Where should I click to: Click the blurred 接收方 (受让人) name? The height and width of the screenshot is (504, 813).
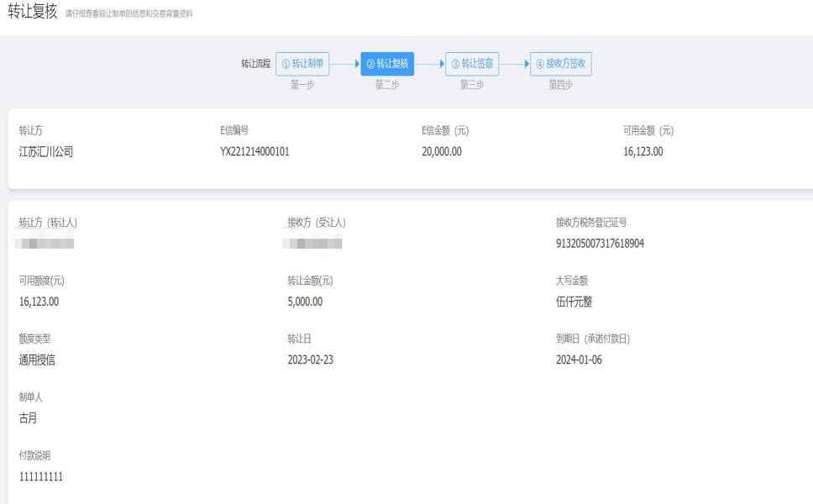[313, 244]
